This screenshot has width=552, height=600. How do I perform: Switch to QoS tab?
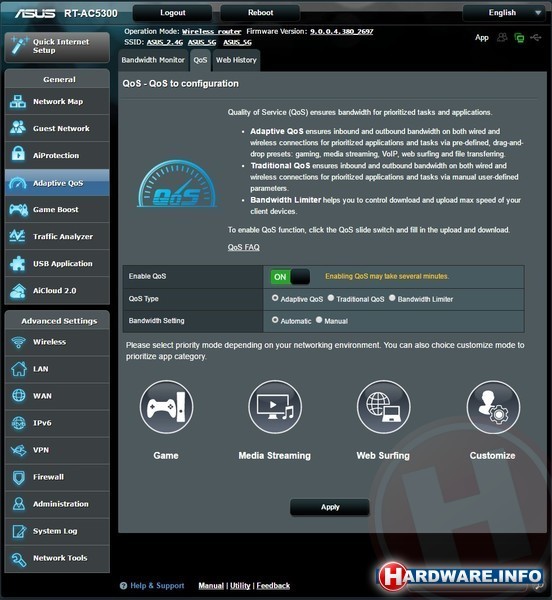point(200,60)
